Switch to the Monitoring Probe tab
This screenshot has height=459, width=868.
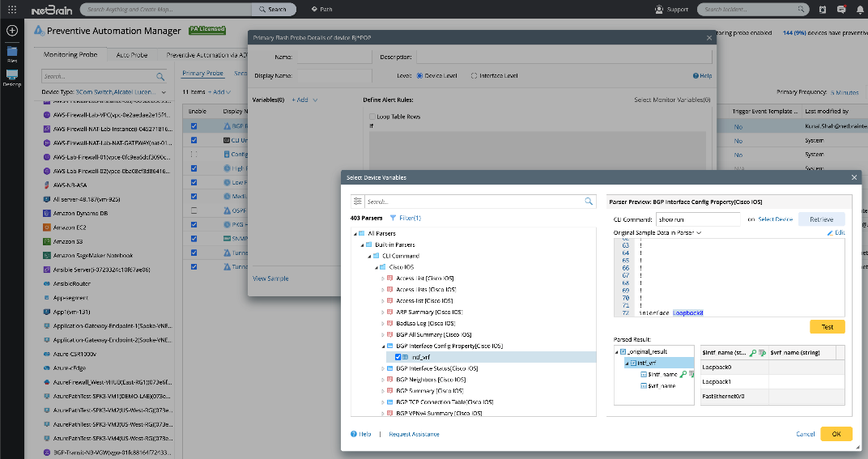71,55
